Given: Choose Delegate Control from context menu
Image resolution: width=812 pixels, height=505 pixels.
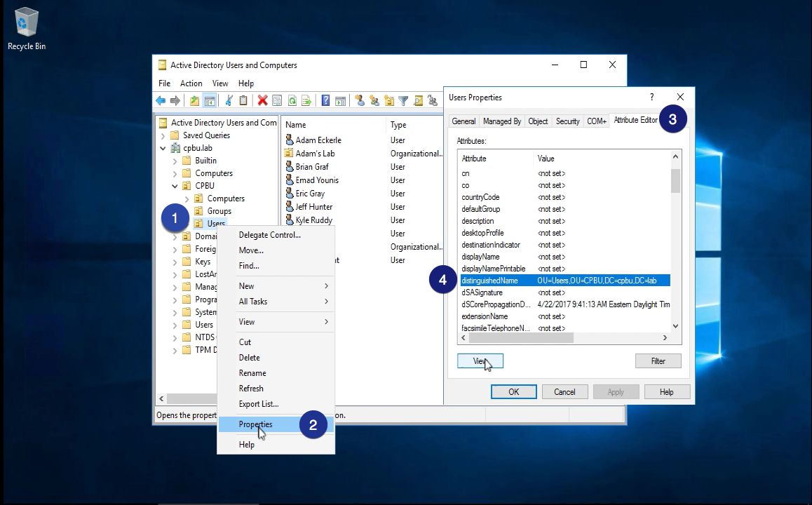Looking at the screenshot, I should (269, 235).
